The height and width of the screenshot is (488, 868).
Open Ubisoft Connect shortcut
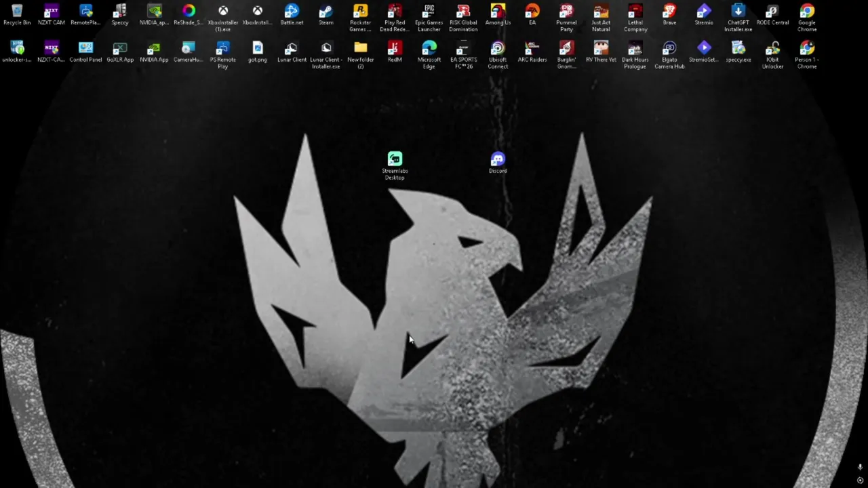click(x=498, y=56)
